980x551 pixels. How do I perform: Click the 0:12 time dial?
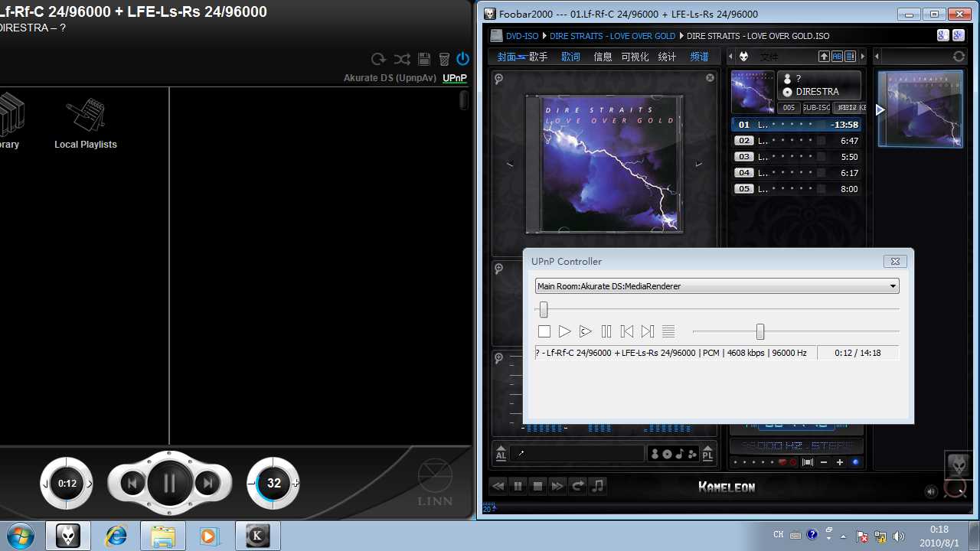pos(67,484)
